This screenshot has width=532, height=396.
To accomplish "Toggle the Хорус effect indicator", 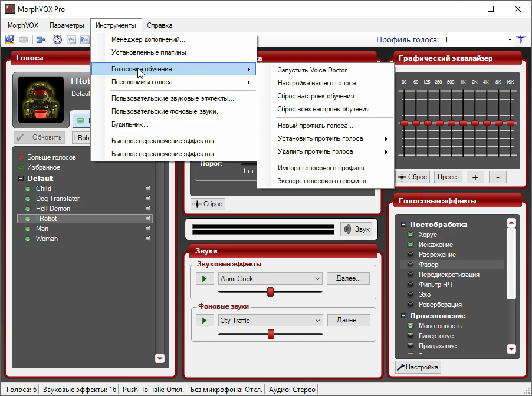I will click(411, 235).
